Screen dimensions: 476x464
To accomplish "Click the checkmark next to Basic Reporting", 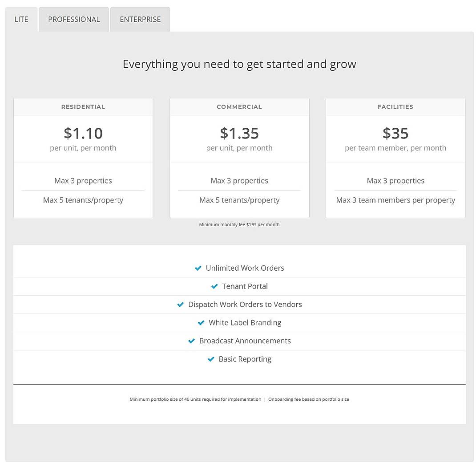I will tap(211, 359).
